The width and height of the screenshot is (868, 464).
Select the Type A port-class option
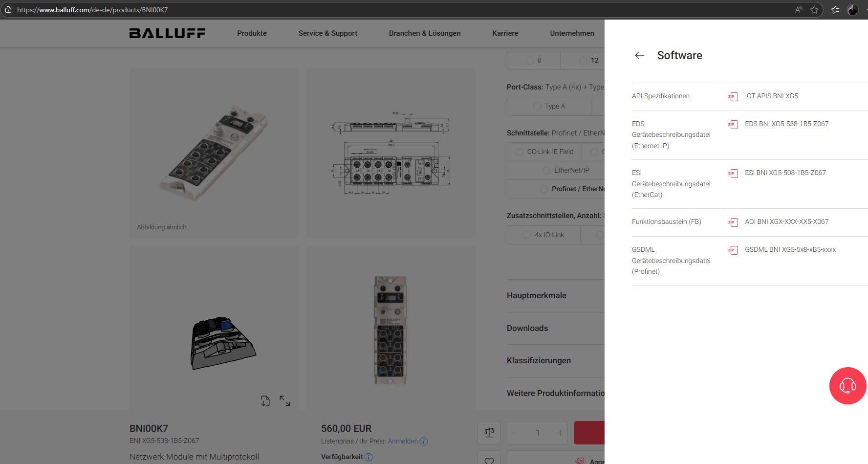[549, 107]
